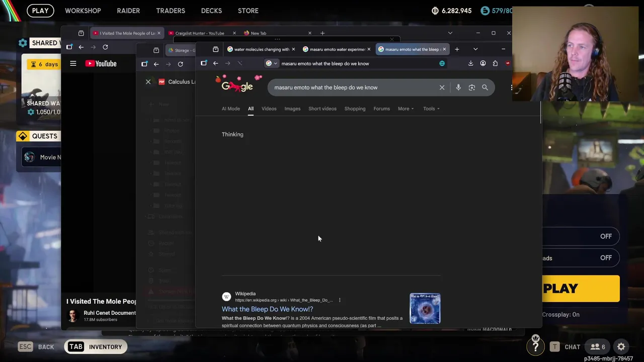The height and width of the screenshot is (362, 644).
Task: Click the BACK button
Action: [36, 347]
